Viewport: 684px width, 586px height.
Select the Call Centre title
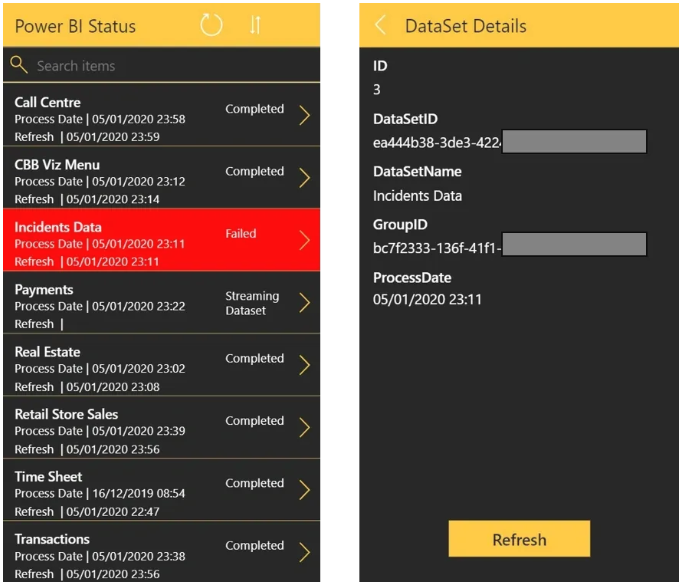click(48, 103)
